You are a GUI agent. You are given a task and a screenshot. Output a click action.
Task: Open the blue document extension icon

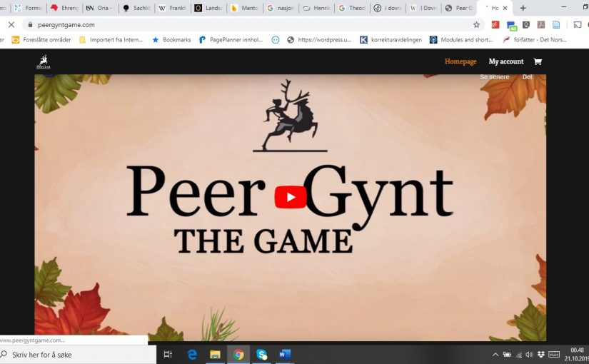(556, 25)
